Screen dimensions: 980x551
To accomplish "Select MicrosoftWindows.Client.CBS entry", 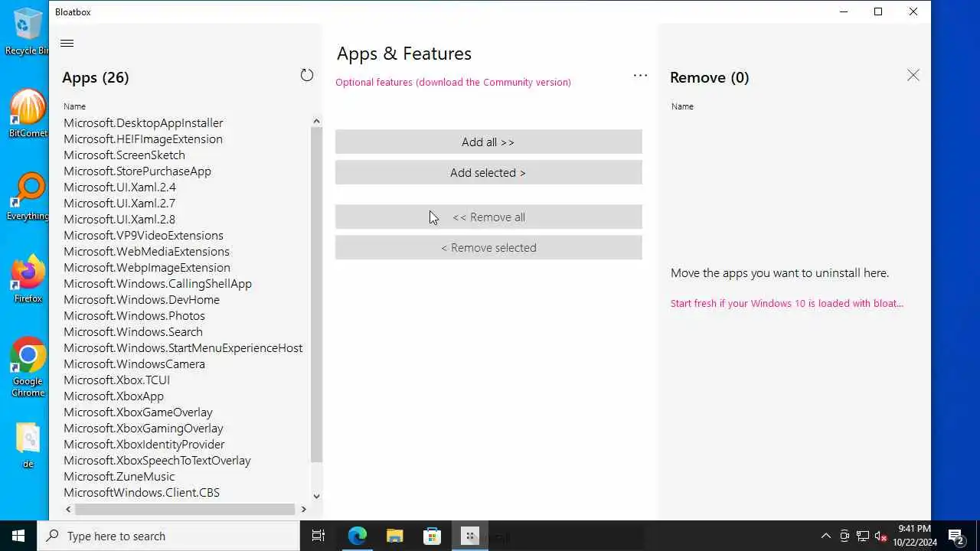I will pyautogui.click(x=142, y=492).
